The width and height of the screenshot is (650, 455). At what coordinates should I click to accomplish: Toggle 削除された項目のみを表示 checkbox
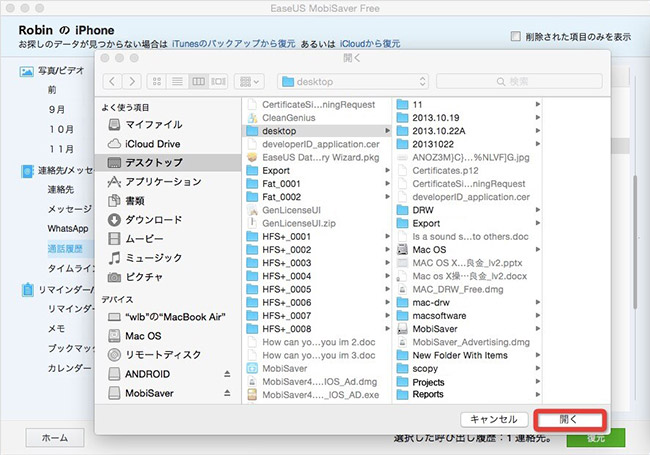[515, 36]
